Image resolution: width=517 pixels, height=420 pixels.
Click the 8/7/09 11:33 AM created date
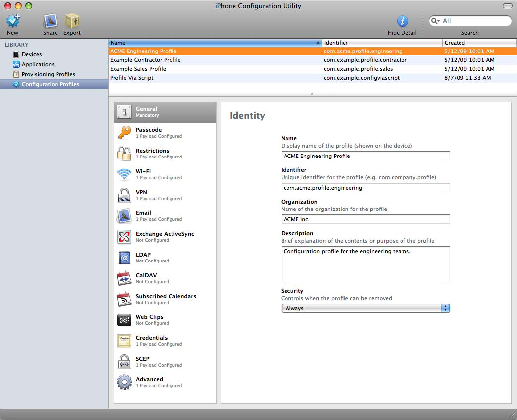(467, 78)
